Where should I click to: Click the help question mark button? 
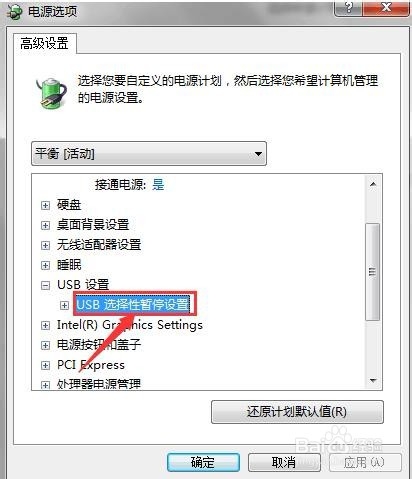[348, 7]
